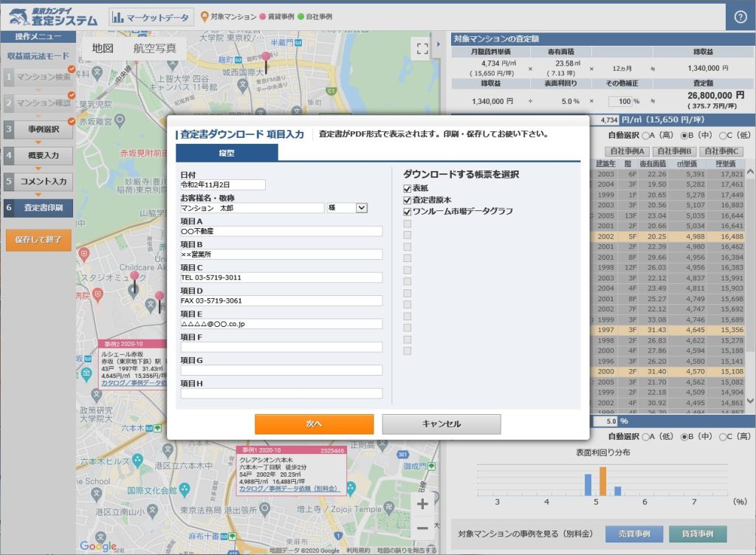Select the 縦型 tab
This screenshot has width=756, height=555.
click(x=227, y=153)
